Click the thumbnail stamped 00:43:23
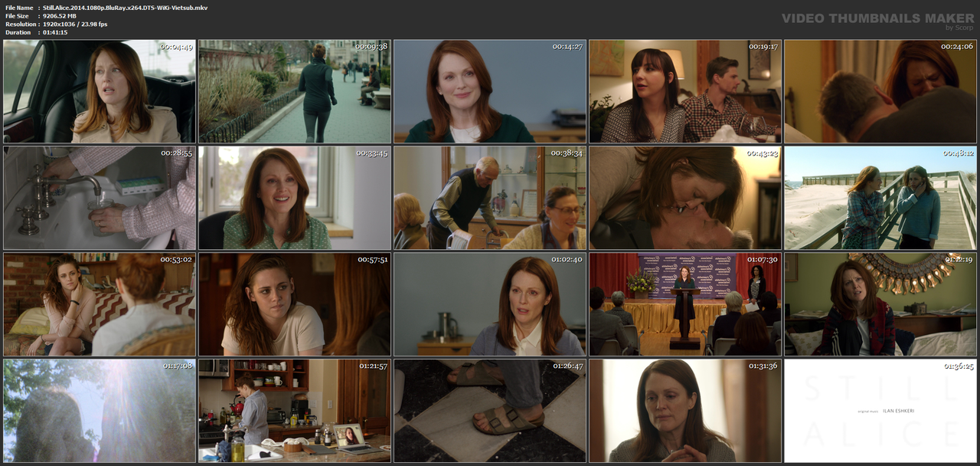This screenshot has height=466, width=980. [685, 198]
